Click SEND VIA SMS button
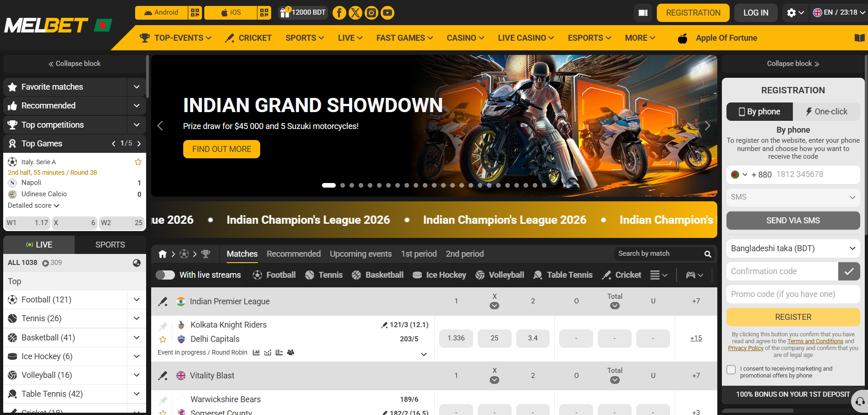The image size is (868, 415). pos(793,221)
